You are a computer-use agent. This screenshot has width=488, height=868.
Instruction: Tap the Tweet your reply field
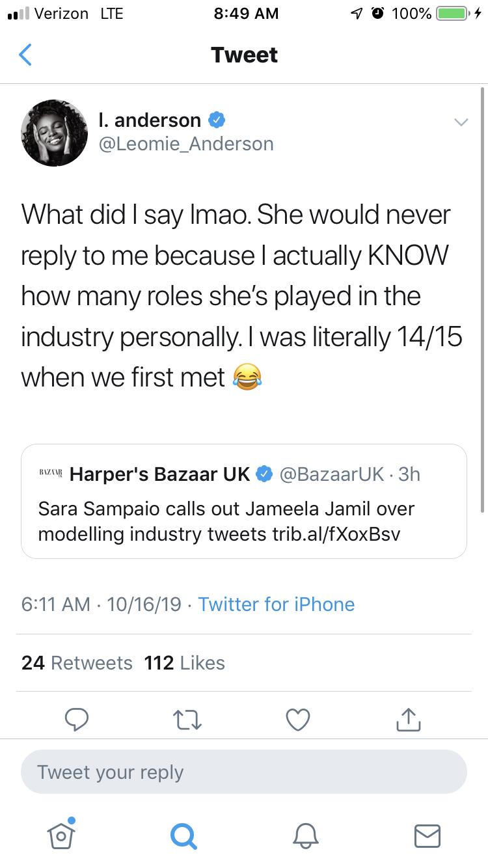(x=244, y=772)
